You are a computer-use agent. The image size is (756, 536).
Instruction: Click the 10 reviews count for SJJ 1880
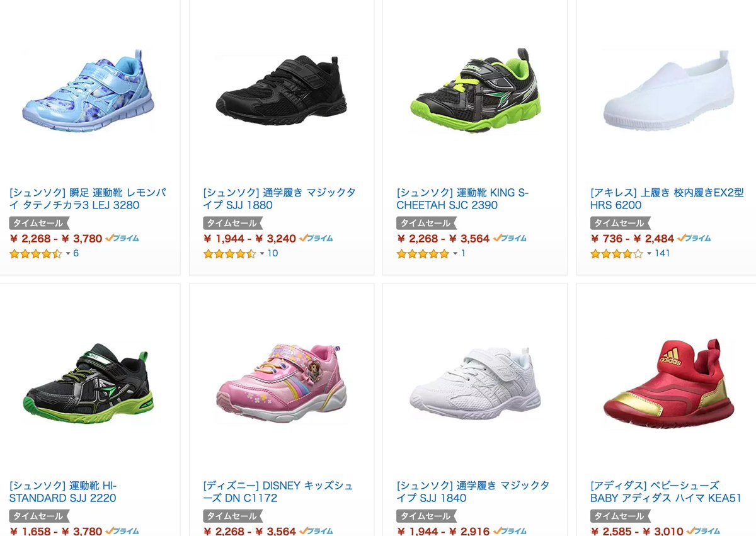click(272, 253)
